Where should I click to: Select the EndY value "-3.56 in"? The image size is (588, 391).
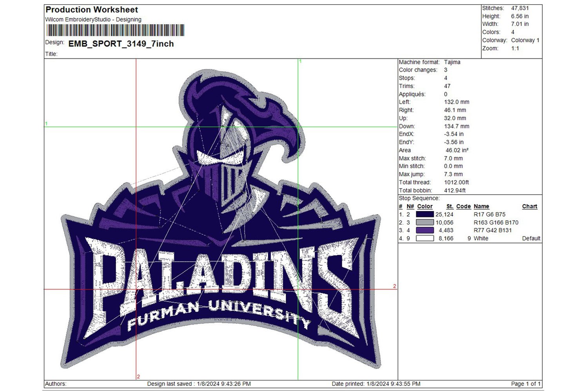(454, 143)
